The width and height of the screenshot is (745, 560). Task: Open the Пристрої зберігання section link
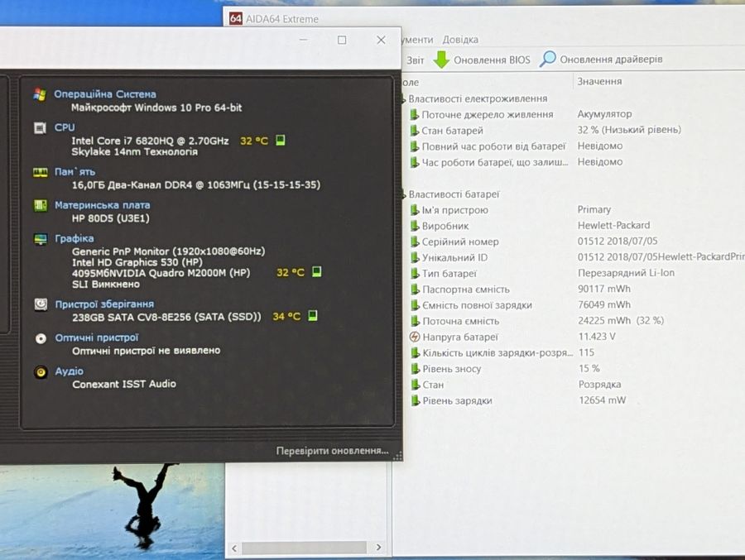(x=104, y=304)
